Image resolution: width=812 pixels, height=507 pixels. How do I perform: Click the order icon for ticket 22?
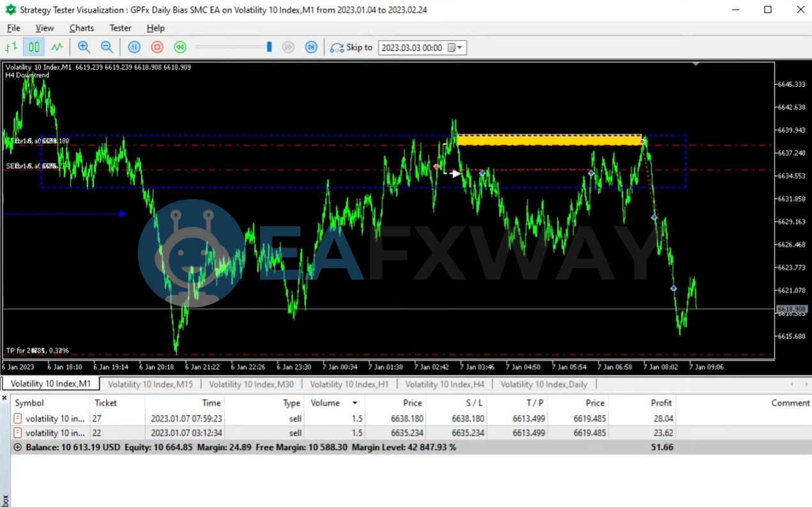pyautogui.click(x=18, y=433)
